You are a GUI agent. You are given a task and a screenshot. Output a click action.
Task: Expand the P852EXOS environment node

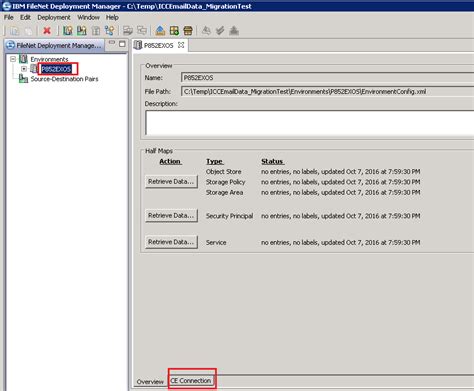click(x=24, y=69)
